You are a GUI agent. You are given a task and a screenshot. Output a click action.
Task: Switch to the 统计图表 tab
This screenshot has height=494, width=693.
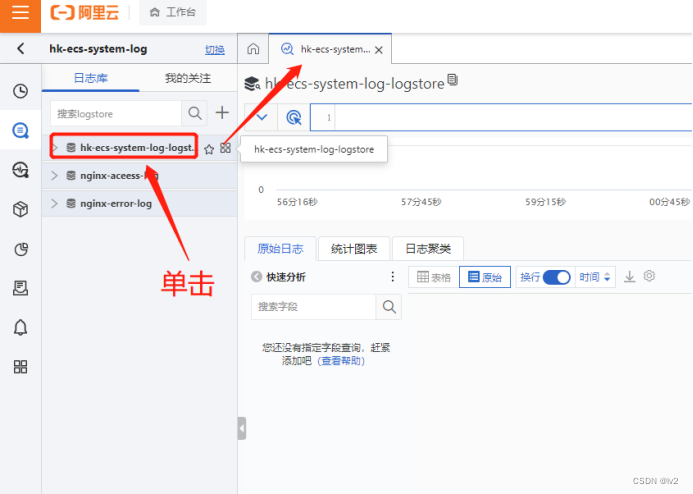click(354, 249)
